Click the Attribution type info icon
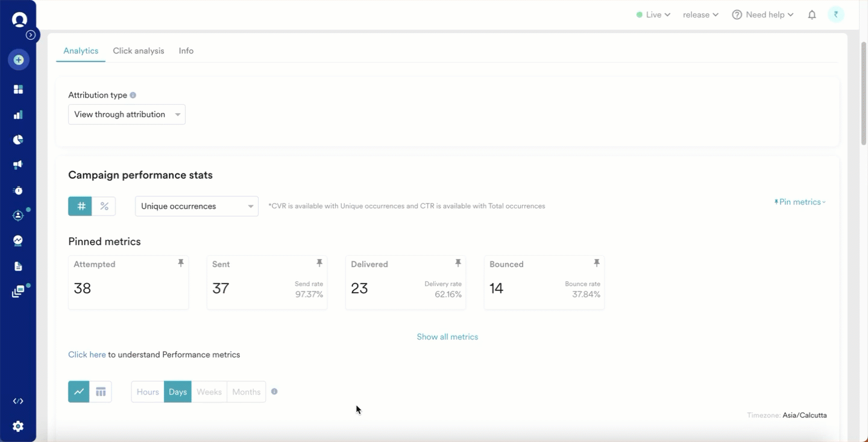This screenshot has height=442, width=868. pos(133,95)
